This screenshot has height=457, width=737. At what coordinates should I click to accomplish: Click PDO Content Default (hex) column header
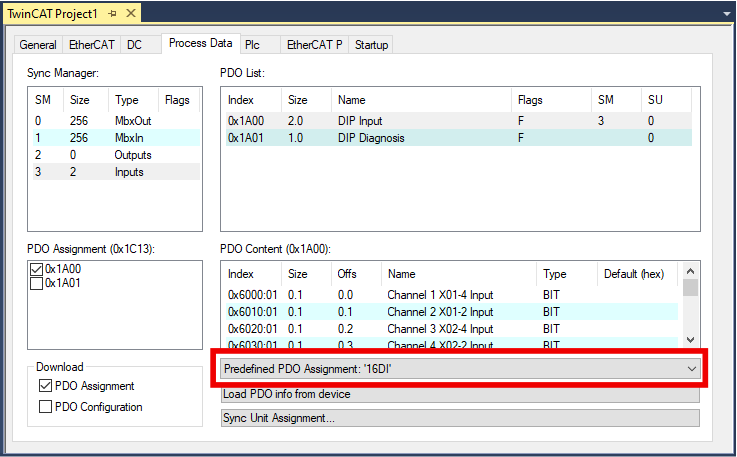pos(637,274)
